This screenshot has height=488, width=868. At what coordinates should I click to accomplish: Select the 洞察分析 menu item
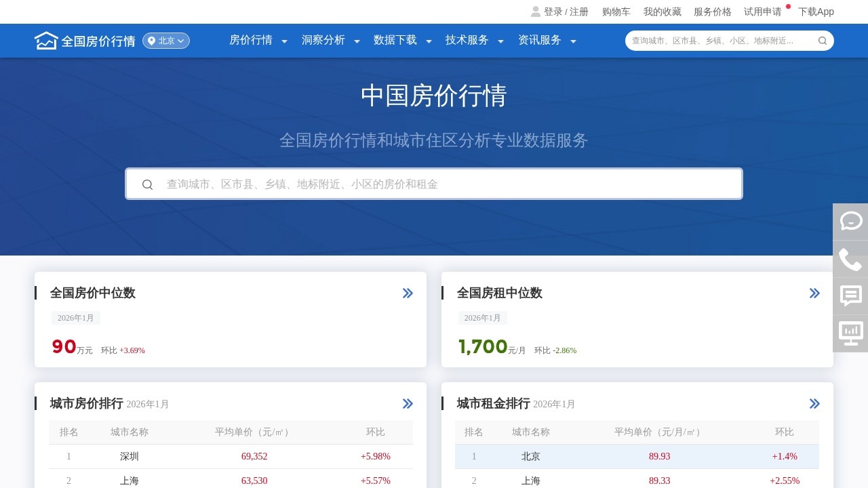click(x=323, y=40)
